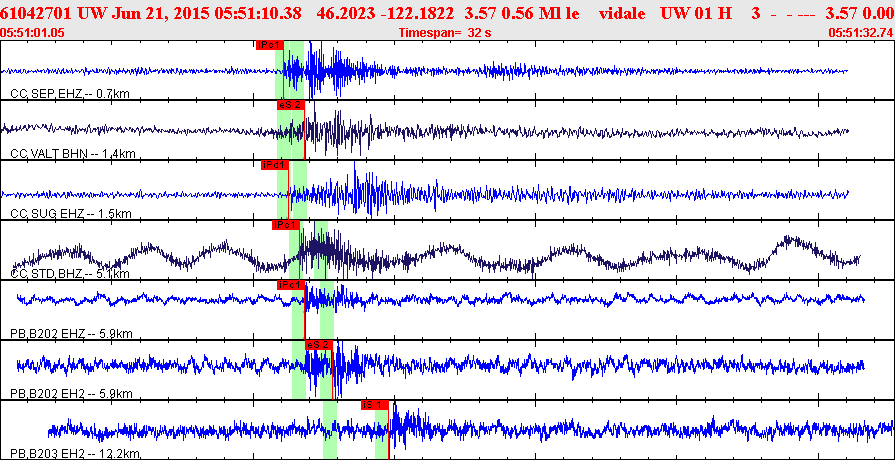Click the iPc1 pick flag on B202 EHZ trace
This screenshot has height=460, width=895.
point(291,285)
